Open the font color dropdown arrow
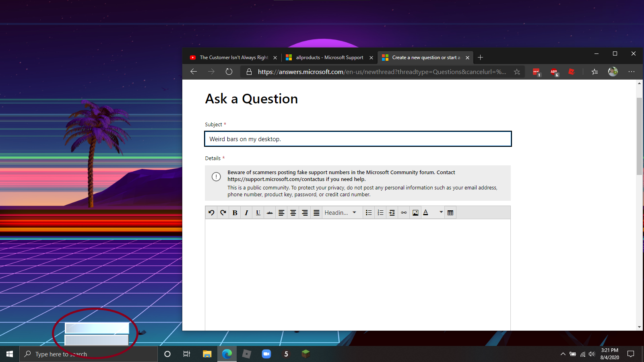Viewport: 644px width, 362px height. click(441, 212)
